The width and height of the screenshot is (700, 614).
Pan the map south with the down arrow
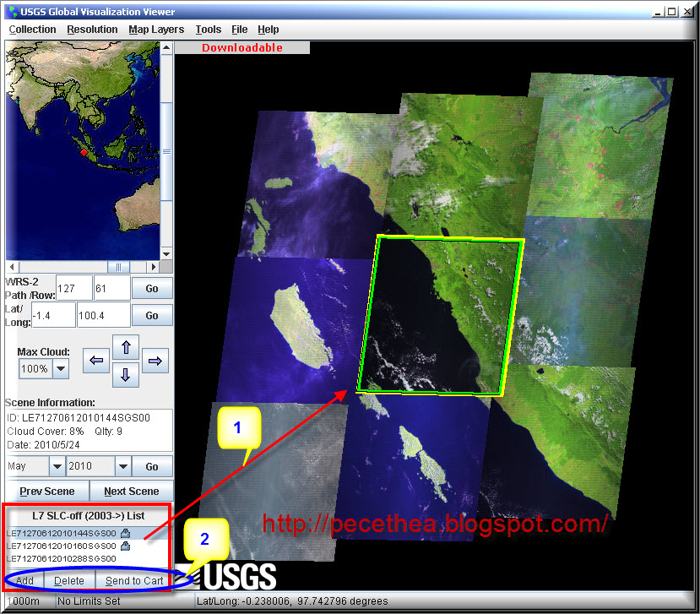pos(125,375)
